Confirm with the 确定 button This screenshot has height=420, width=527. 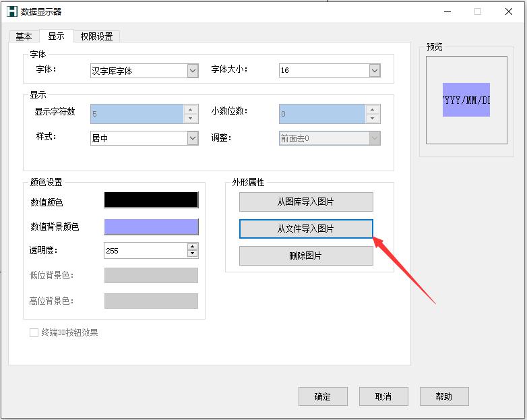(x=323, y=396)
